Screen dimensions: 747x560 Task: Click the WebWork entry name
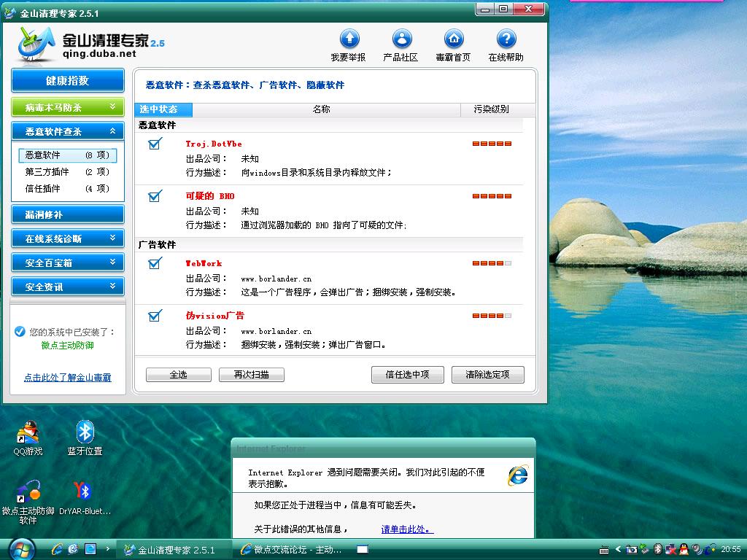pos(204,263)
